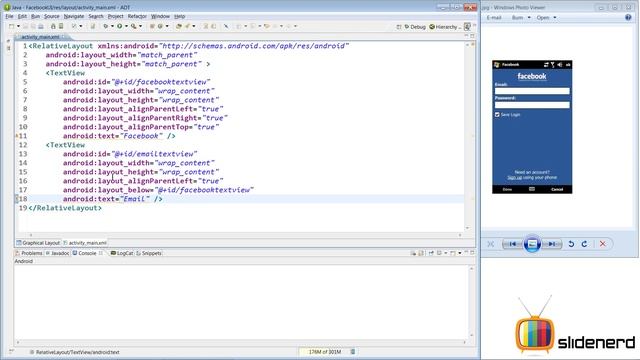Click the Open Perspective icon
Image resolution: width=640 pixels, height=360 pixels.
[399, 27]
